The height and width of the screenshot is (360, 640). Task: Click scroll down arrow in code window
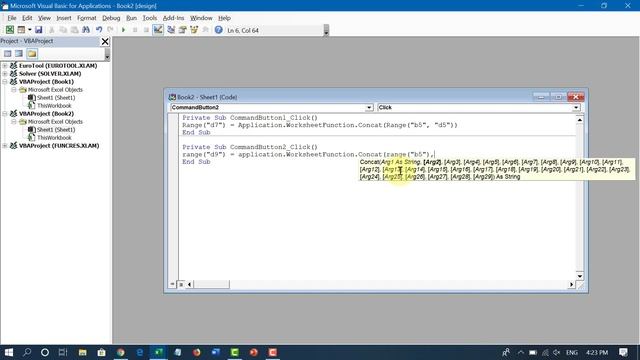coord(580,276)
